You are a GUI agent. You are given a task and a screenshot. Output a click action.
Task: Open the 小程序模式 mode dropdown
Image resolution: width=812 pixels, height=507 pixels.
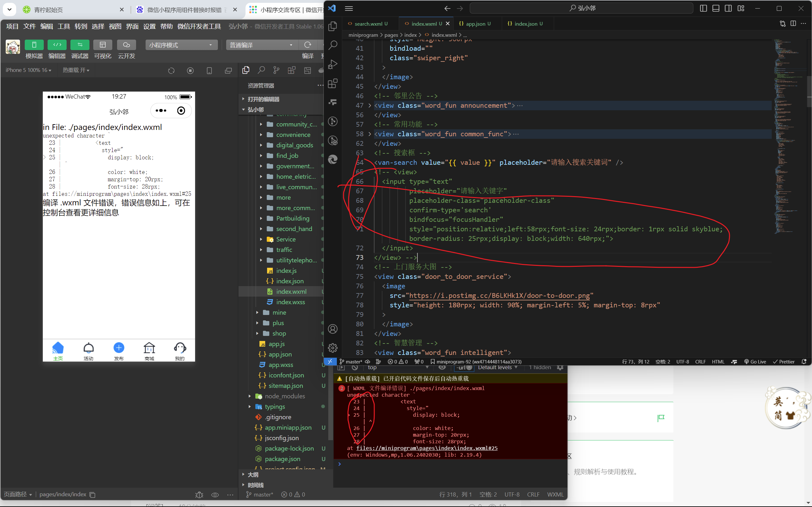tap(181, 45)
